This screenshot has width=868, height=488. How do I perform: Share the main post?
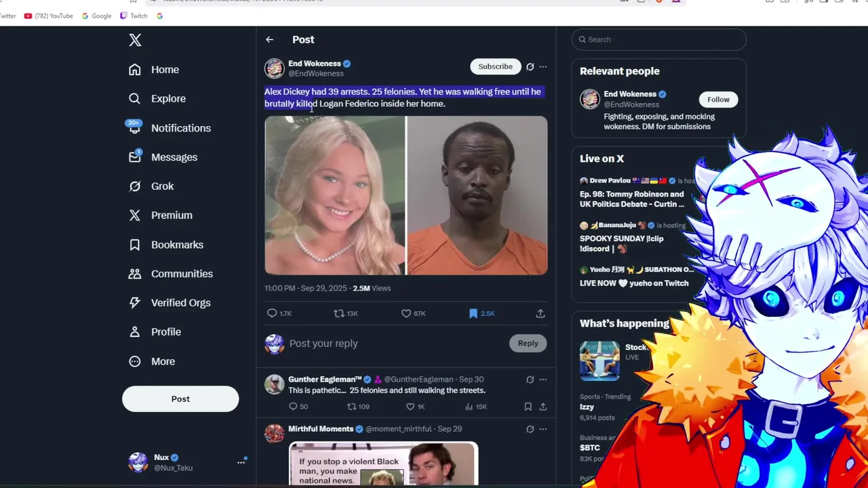point(540,313)
